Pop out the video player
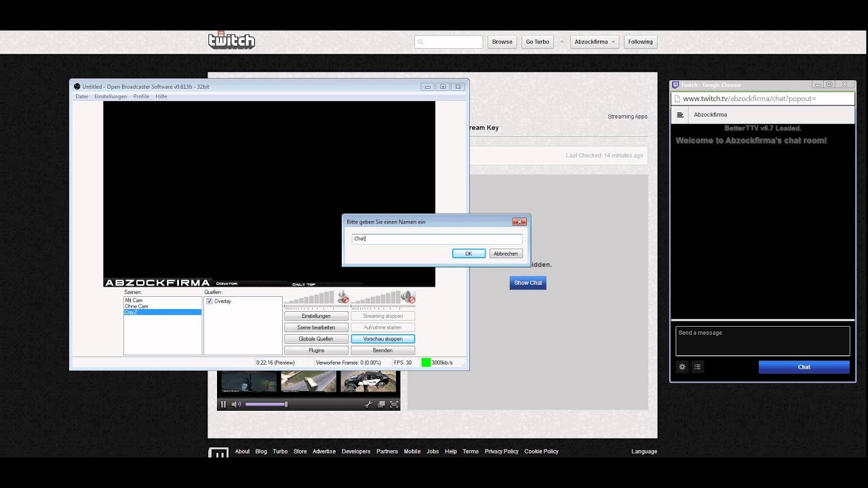The height and width of the screenshot is (488, 868). coord(382,405)
